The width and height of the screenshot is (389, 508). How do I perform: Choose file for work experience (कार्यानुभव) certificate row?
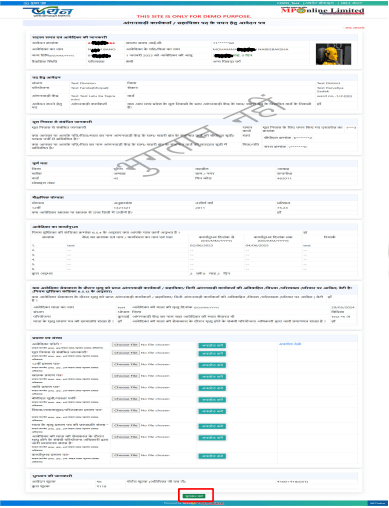coord(126,455)
